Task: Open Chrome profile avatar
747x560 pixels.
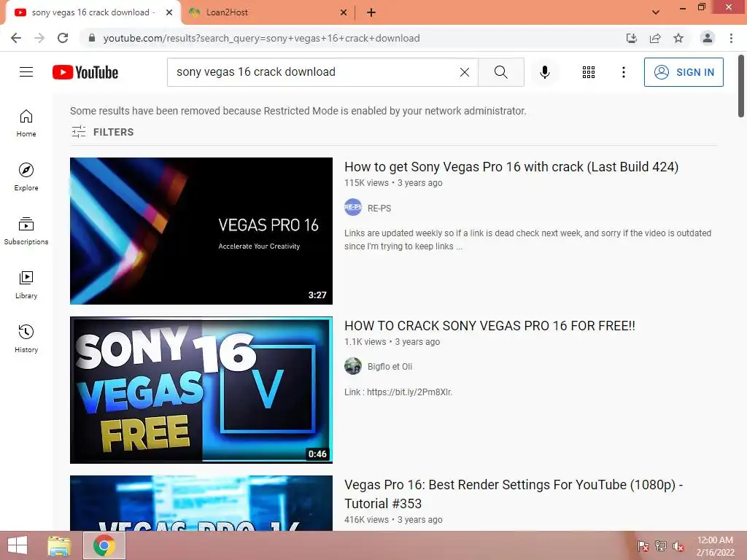Action: pos(708,38)
